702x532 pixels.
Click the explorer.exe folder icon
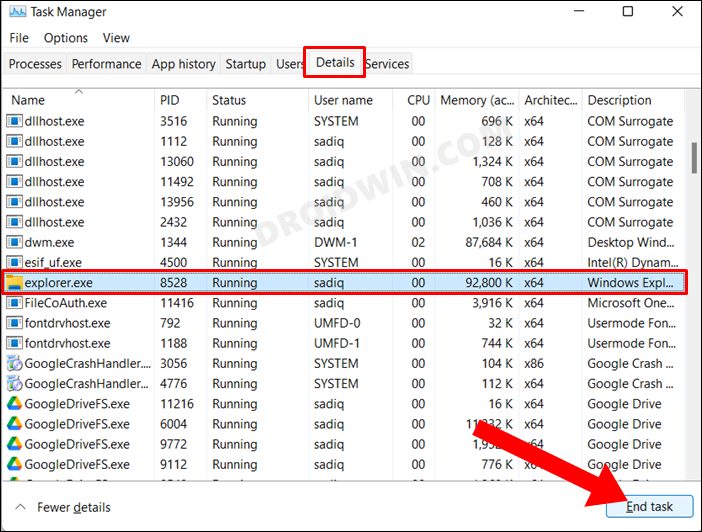[14, 283]
